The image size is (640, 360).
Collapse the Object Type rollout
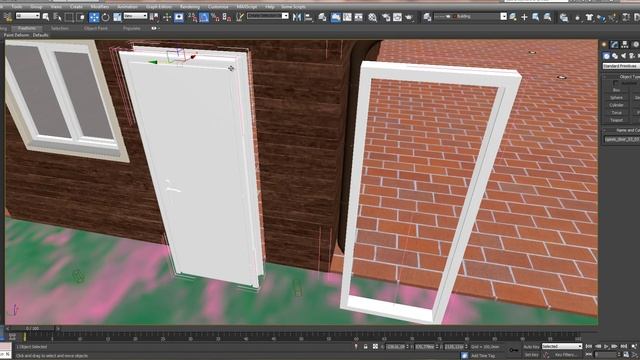[622, 76]
